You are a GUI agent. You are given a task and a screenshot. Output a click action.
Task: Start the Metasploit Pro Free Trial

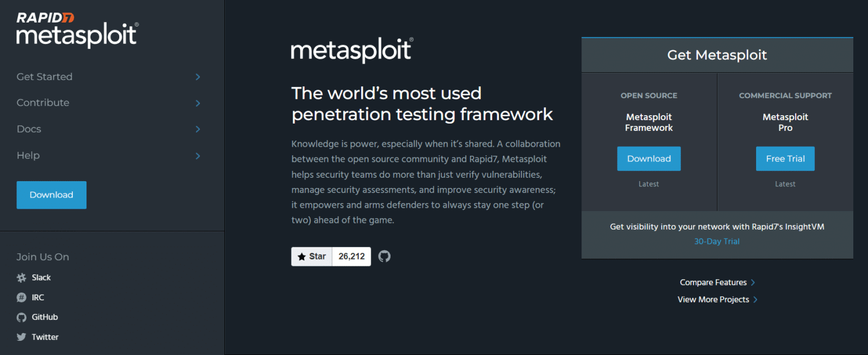(785, 159)
